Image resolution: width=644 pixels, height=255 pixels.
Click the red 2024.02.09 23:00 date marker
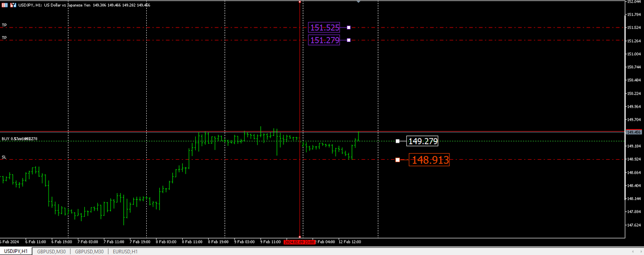click(300, 242)
